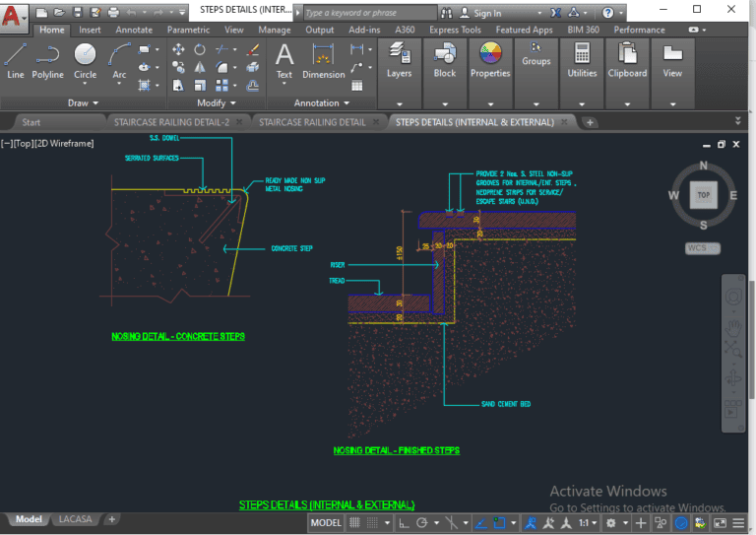Toggle isometric drafting in status bar

pyautogui.click(x=451, y=523)
